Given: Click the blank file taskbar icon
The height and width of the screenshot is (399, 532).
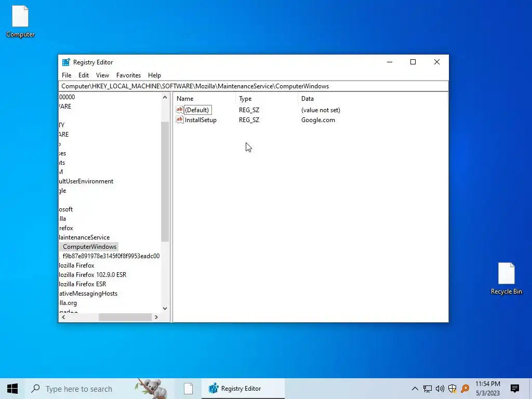Looking at the screenshot, I should [x=188, y=389].
